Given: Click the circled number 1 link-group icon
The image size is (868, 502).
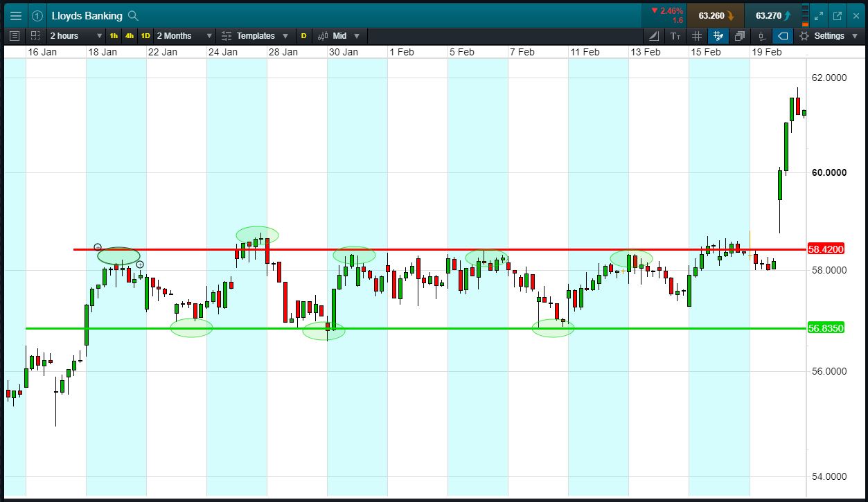Looking at the screenshot, I should coord(37,15).
